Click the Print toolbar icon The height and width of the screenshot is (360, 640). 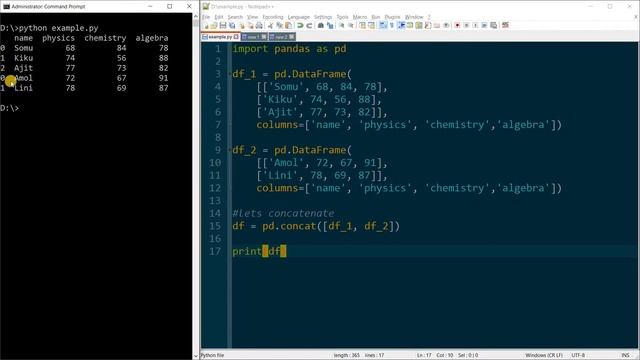(259, 25)
